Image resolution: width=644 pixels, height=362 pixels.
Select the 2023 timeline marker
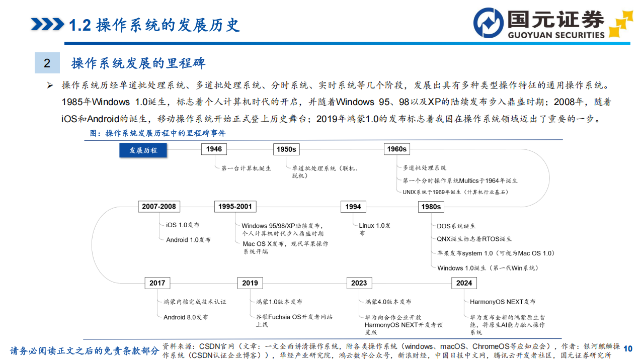(x=359, y=283)
